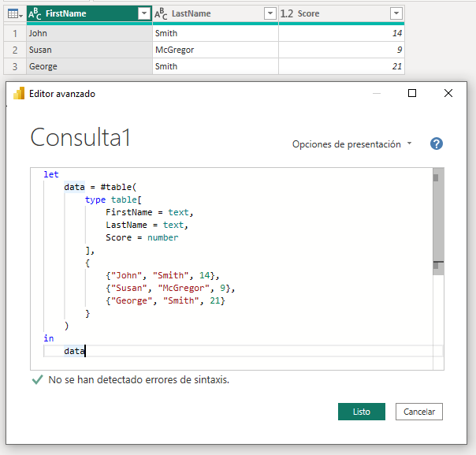Viewport: 476px width, 455px height.
Task: Click the text type icon for LastName
Action: pyautogui.click(x=161, y=13)
